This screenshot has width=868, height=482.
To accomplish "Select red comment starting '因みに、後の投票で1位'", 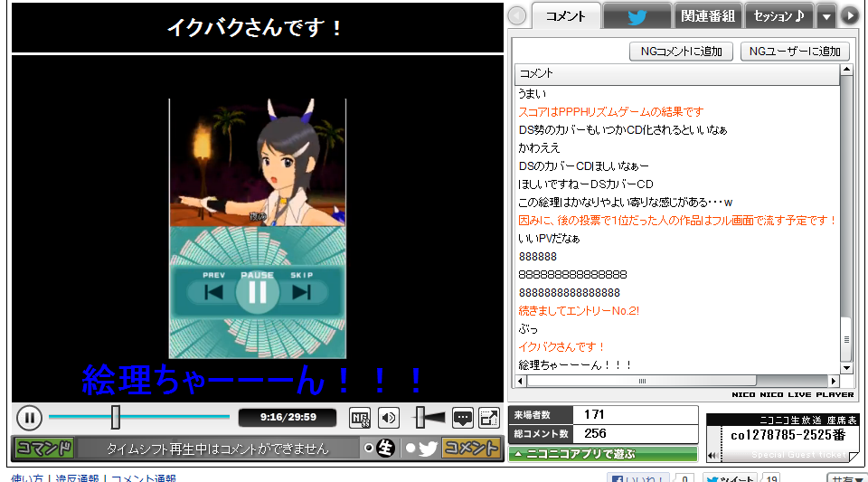I will click(x=677, y=221).
